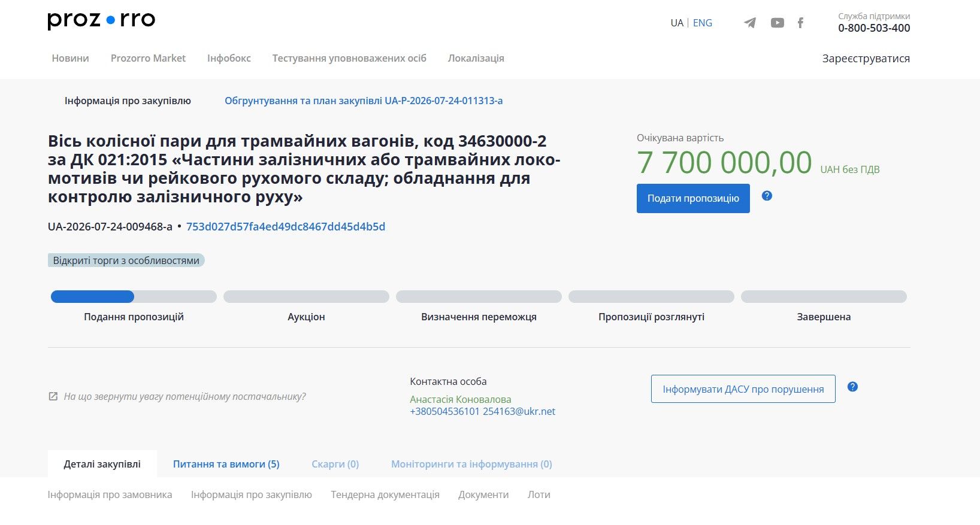Image resolution: width=980 pixels, height=525 pixels.
Task: Switch to Скарги (0) tab
Action: point(335,464)
